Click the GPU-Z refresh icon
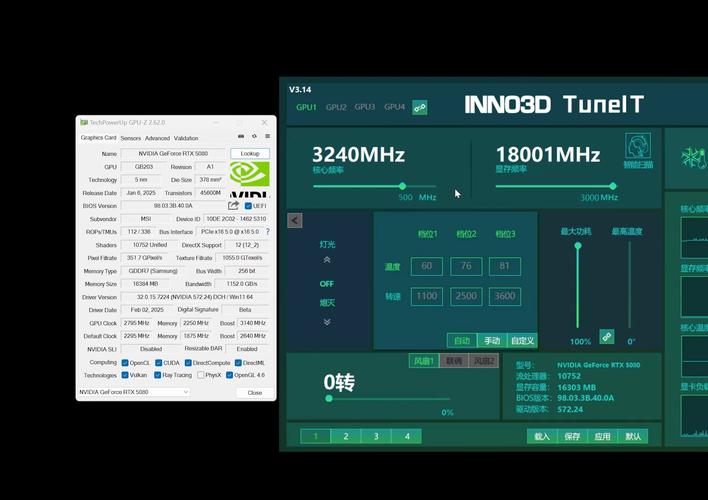The width and height of the screenshot is (708, 500). [254, 136]
